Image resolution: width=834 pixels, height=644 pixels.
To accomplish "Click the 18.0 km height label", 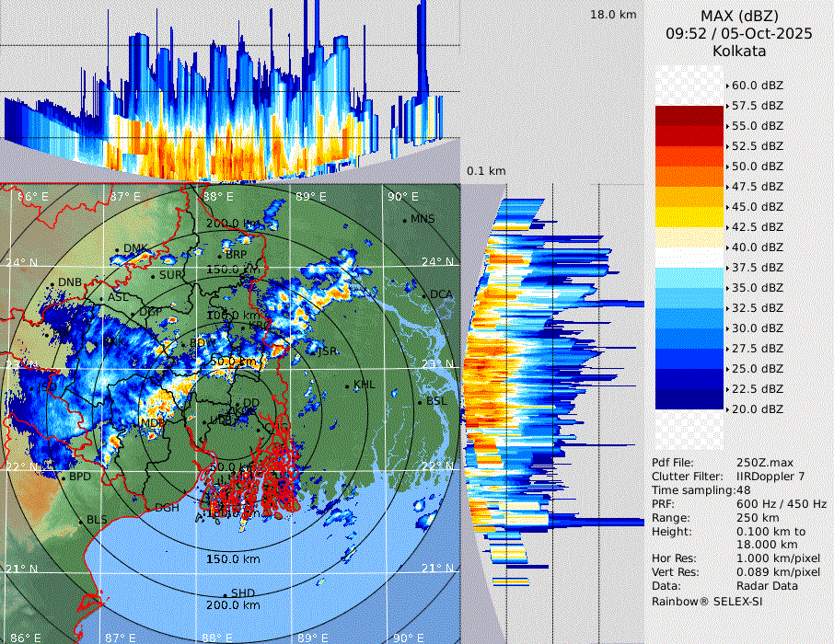I will (x=613, y=15).
